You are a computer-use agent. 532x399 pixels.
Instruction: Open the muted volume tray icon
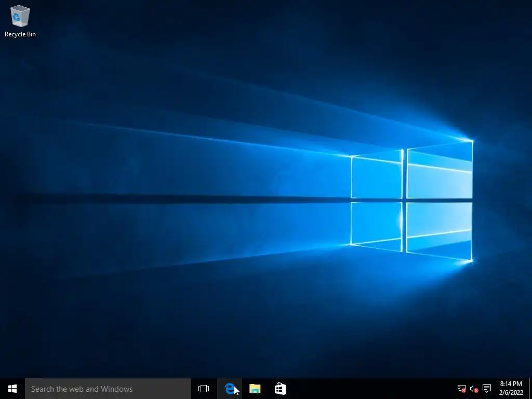[x=474, y=389]
